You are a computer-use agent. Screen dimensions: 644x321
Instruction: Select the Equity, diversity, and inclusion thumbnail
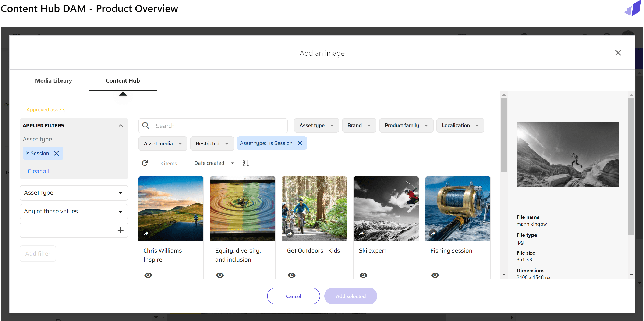242,208
